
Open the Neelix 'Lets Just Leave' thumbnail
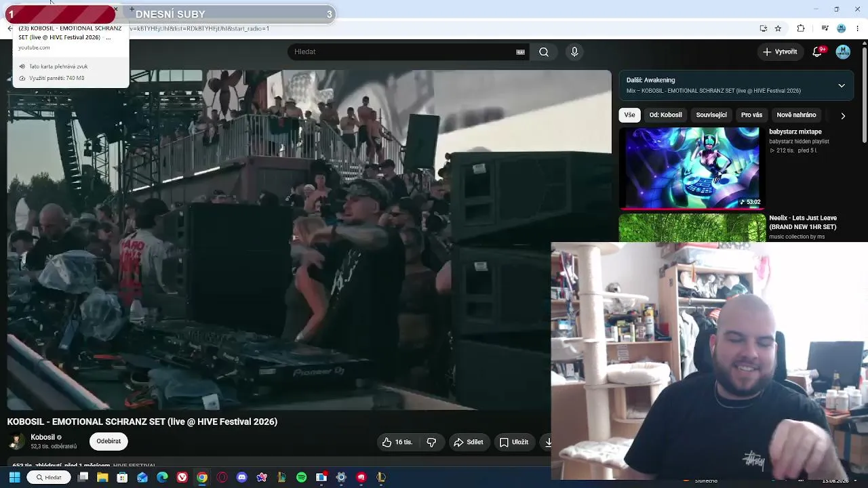click(692, 228)
